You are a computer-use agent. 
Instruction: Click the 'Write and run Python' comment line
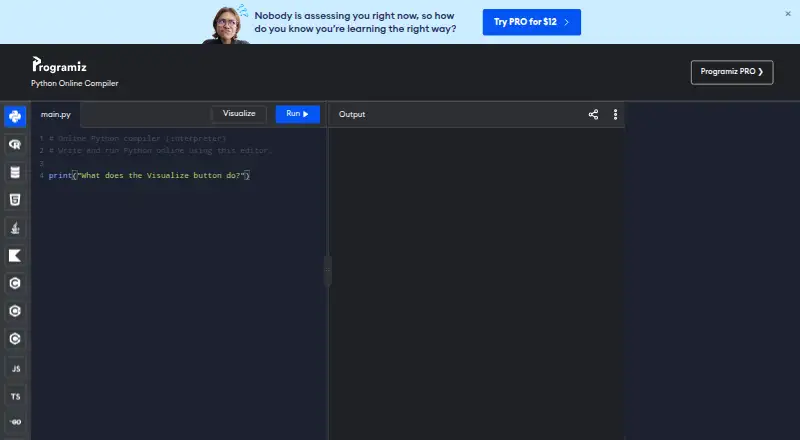pyautogui.click(x=160, y=151)
